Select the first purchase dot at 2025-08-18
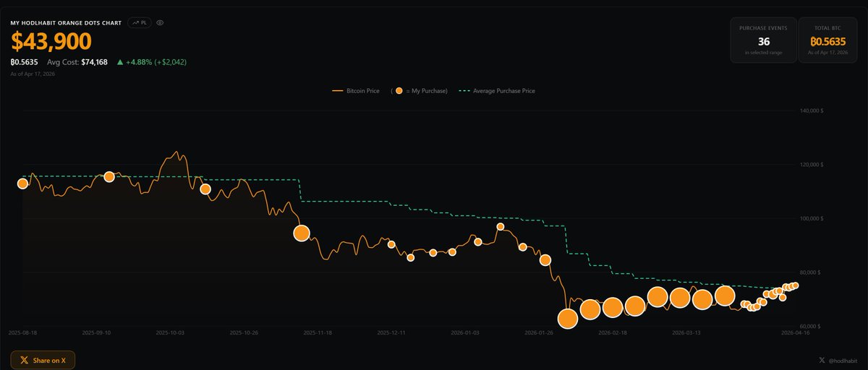The width and height of the screenshot is (868, 370). coord(22,184)
